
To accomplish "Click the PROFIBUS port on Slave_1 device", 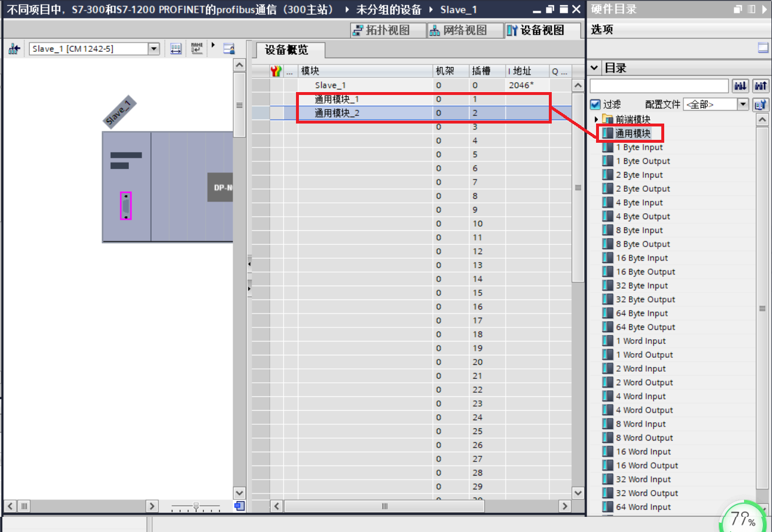I will pos(126,206).
